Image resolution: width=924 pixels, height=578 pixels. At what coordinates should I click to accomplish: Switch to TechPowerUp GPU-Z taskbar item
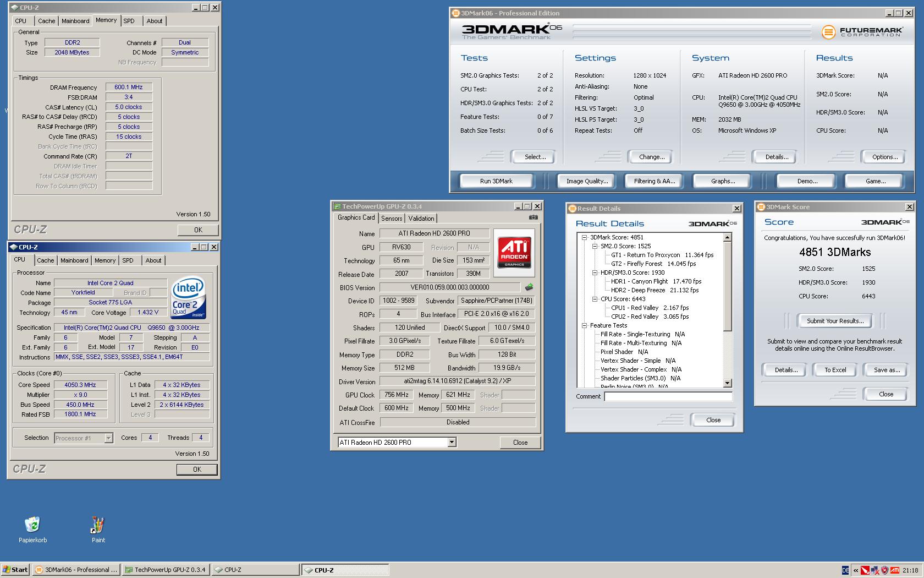point(166,570)
